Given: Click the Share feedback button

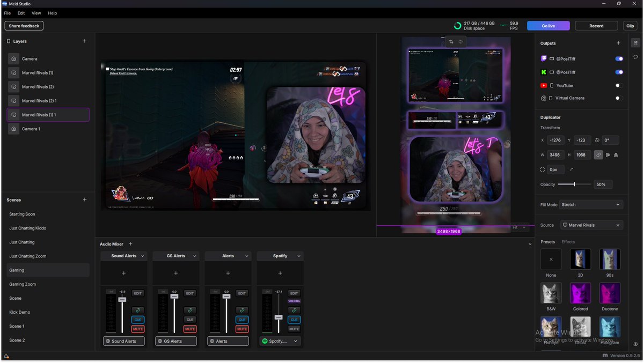Looking at the screenshot, I should [x=24, y=26].
